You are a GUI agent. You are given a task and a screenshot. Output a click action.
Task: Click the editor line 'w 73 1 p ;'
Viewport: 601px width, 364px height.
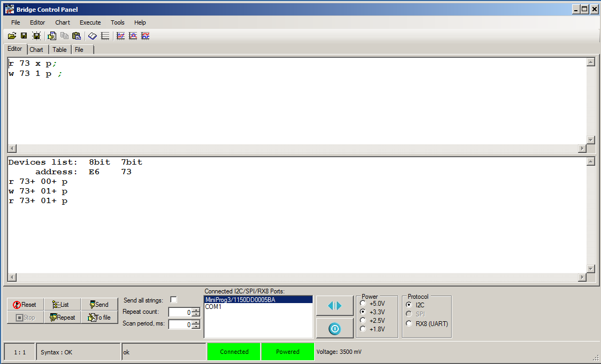35,73
